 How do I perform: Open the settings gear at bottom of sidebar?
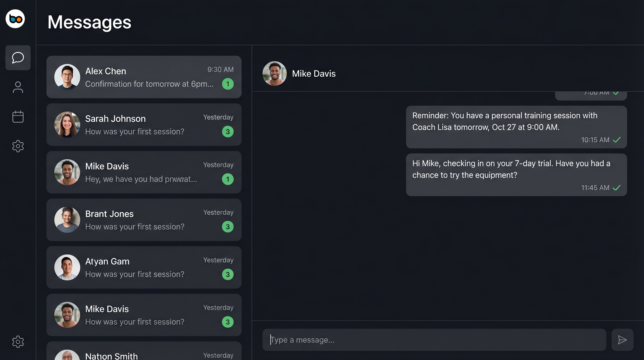click(x=18, y=341)
